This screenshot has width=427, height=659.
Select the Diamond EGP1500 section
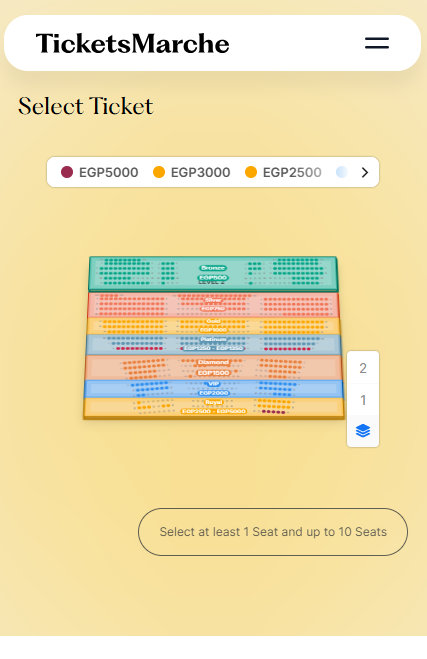(x=213, y=367)
